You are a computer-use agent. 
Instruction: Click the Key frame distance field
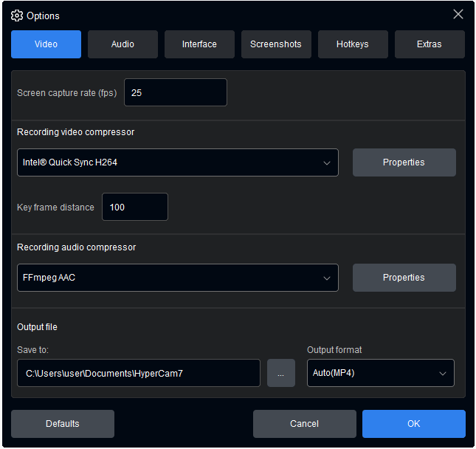click(x=134, y=208)
